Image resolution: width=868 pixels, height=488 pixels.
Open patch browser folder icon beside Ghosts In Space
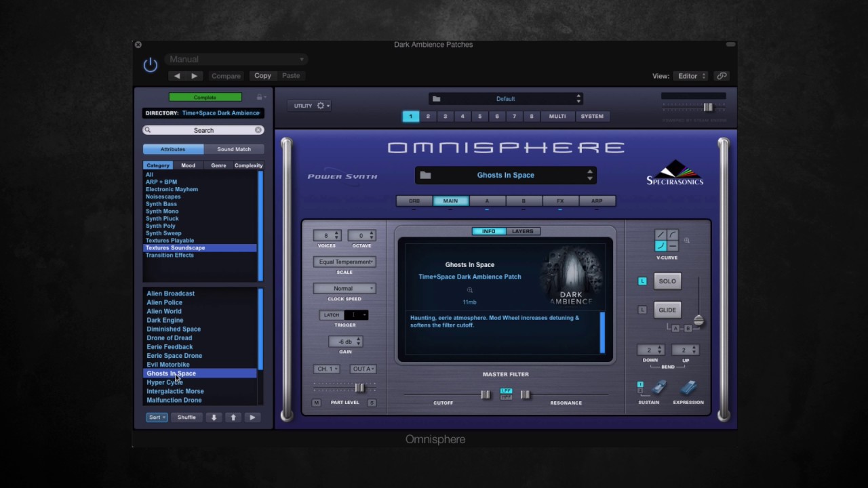425,176
